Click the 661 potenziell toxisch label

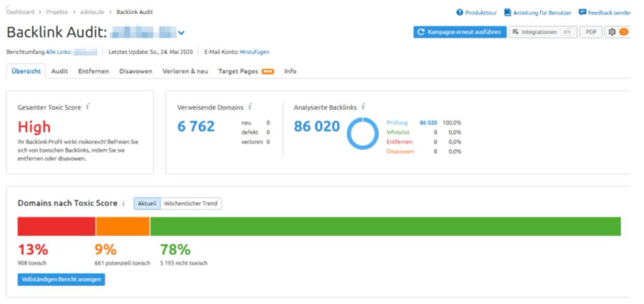coord(123,263)
